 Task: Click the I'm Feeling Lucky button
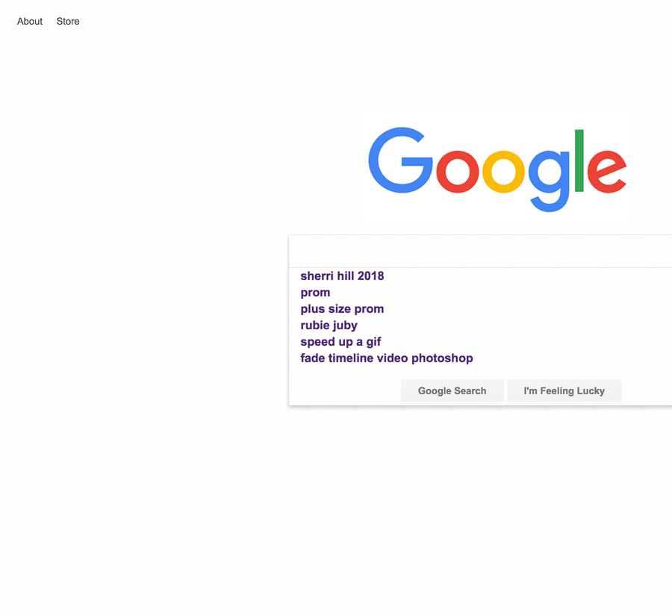564,391
